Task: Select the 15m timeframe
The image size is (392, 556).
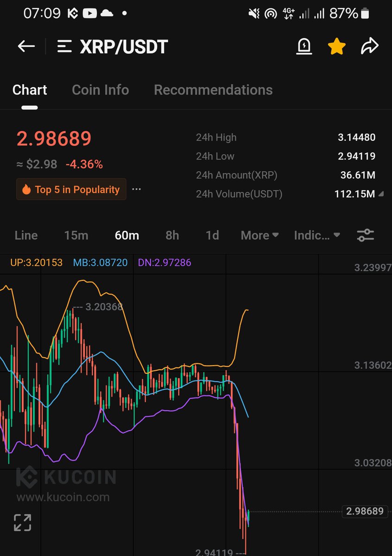Action: click(x=76, y=235)
